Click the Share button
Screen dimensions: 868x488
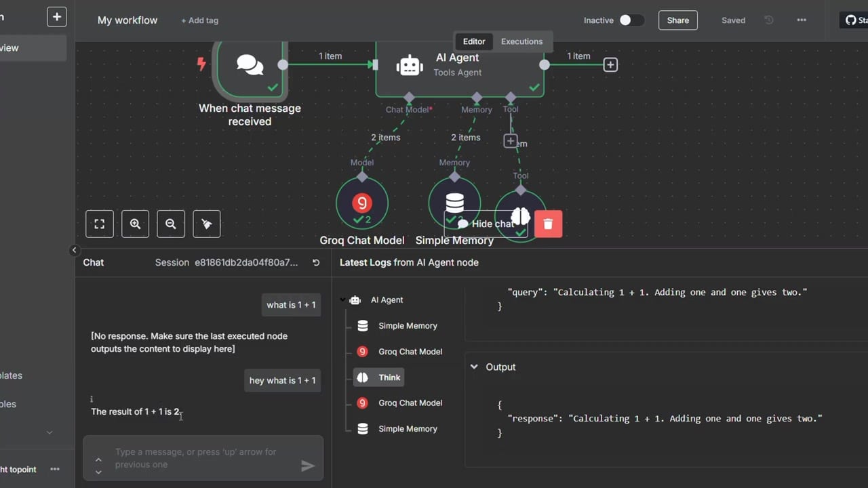click(678, 20)
